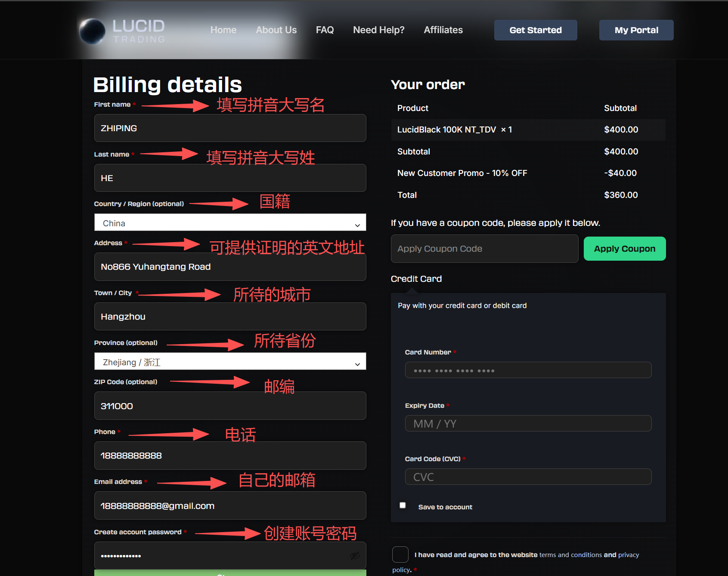Select FAQ in the navigation bar
728x576 pixels.
pos(325,30)
